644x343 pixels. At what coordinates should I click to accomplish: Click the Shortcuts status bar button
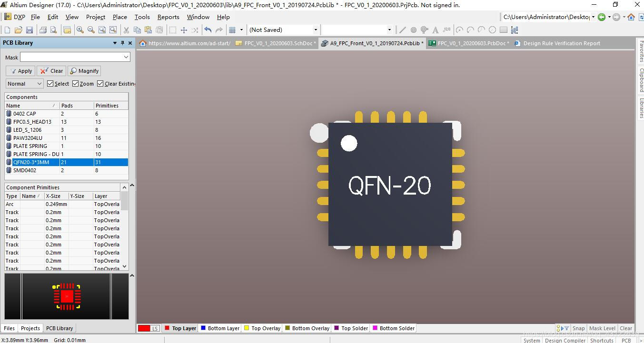click(602, 340)
